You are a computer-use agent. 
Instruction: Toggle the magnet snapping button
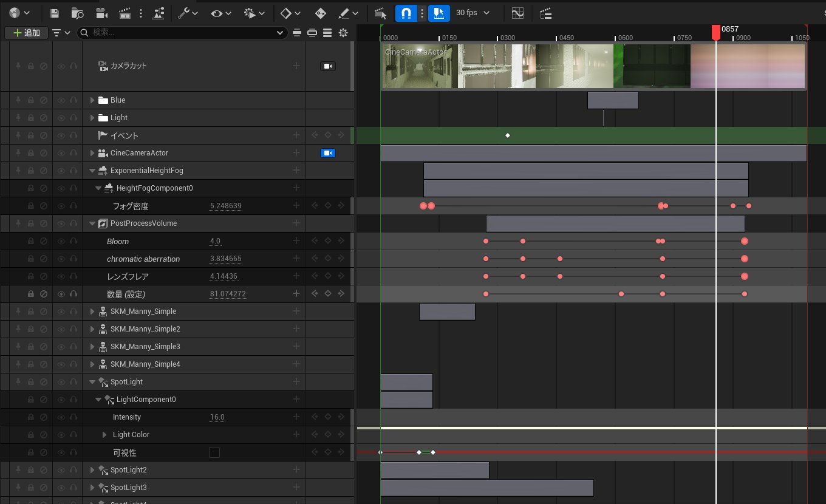pyautogui.click(x=406, y=13)
